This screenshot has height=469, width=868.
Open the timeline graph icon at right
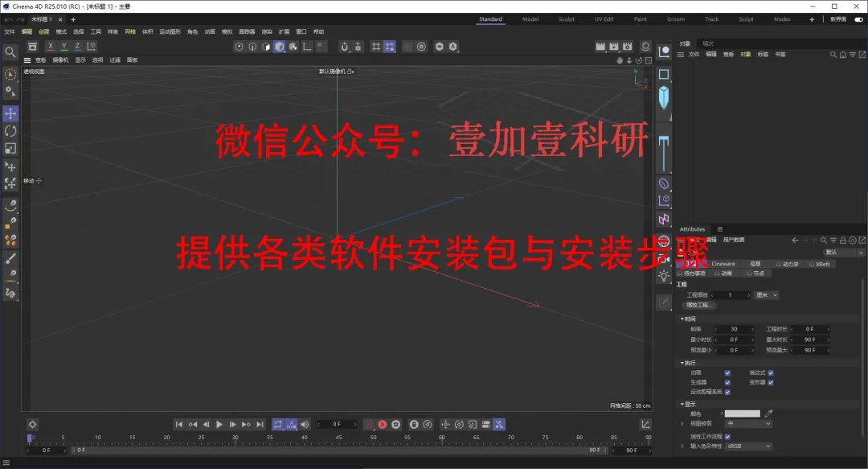tap(645, 425)
